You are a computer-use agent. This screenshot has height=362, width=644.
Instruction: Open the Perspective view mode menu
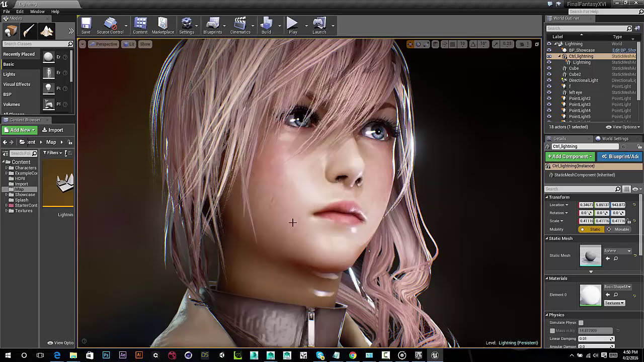click(104, 44)
